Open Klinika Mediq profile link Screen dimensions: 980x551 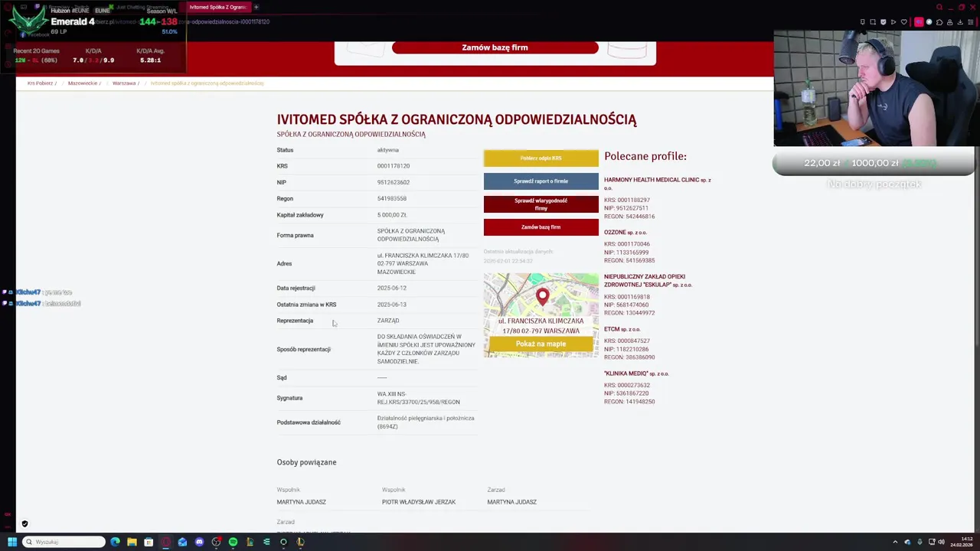(x=636, y=373)
